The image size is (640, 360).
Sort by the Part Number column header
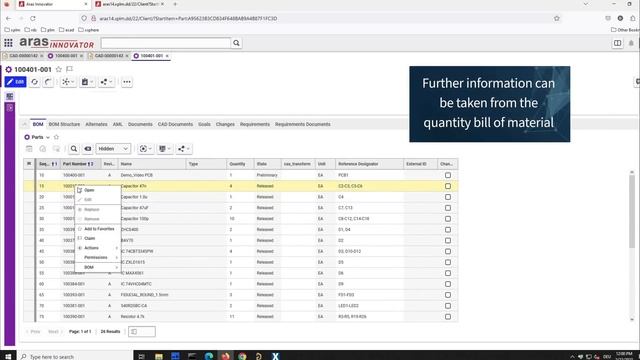(81, 164)
